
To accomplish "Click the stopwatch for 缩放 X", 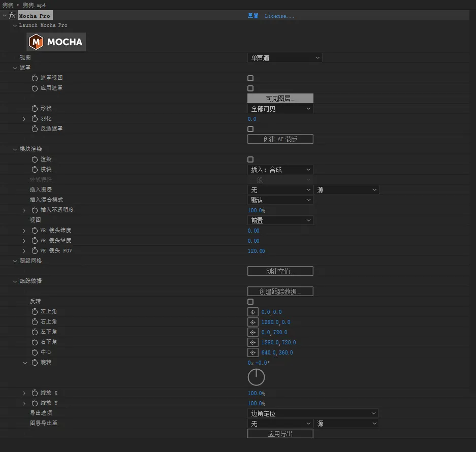I will pos(35,393).
